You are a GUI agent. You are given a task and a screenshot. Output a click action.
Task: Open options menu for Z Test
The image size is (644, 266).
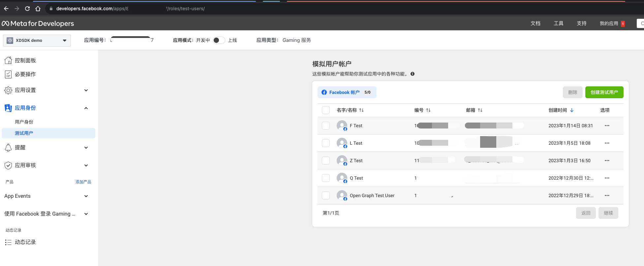pyautogui.click(x=607, y=161)
